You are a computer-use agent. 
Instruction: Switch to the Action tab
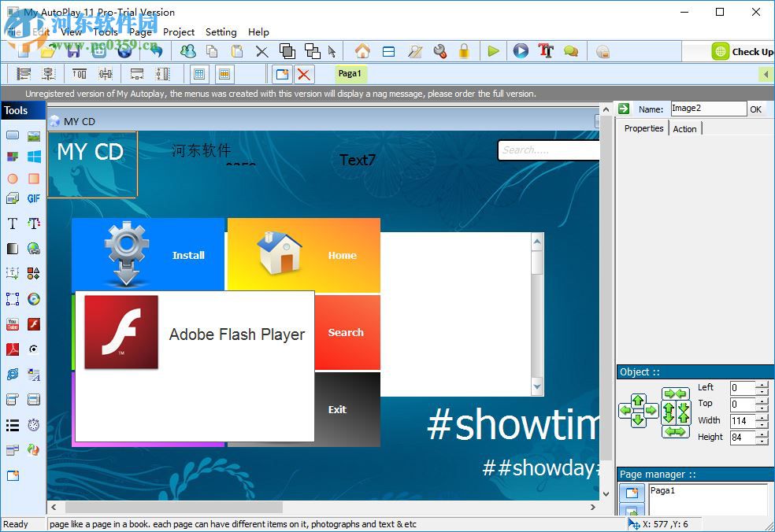coord(684,129)
